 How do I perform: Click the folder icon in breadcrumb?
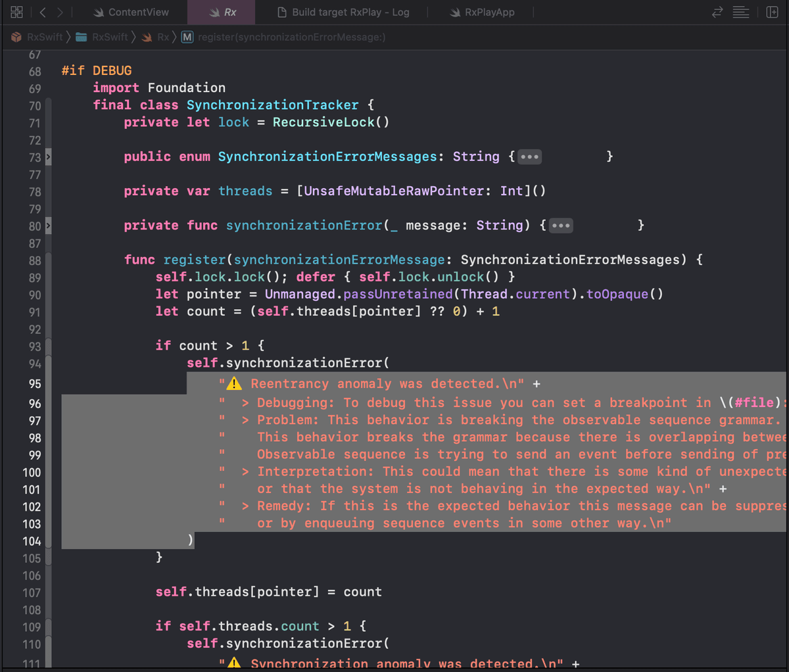[82, 37]
